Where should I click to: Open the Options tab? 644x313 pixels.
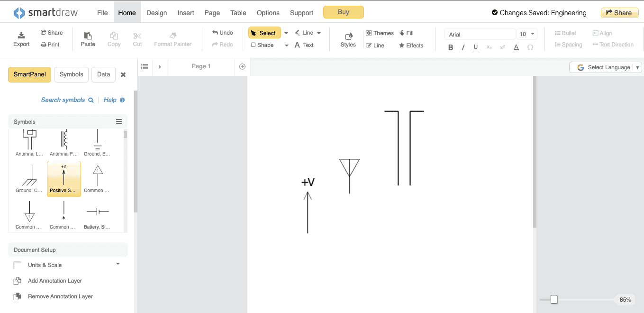pyautogui.click(x=268, y=13)
